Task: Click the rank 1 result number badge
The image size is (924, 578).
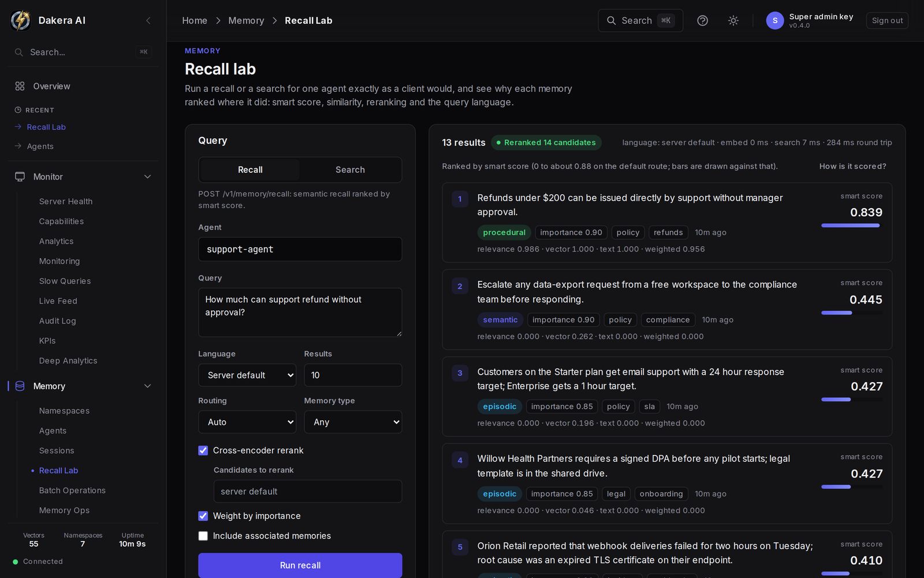Action: tap(460, 199)
